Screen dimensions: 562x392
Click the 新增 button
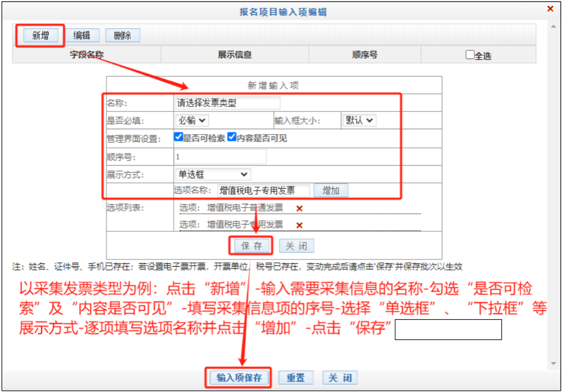[40, 35]
